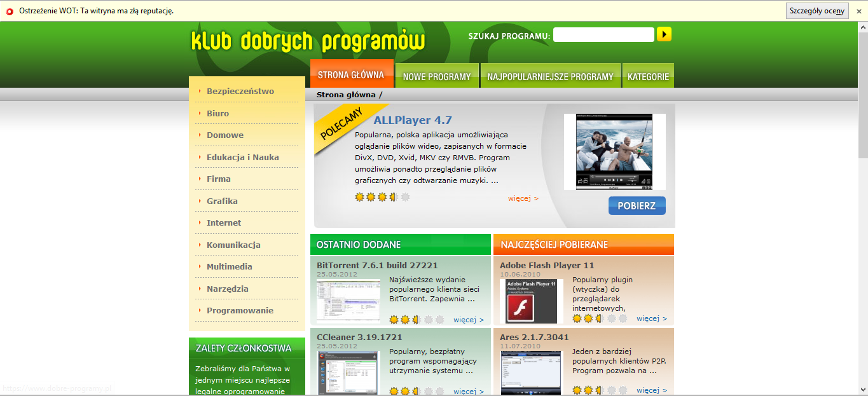868x396 pixels.
Task: Click the SZUKAJ PROGRAMU search field
Action: 603,34
